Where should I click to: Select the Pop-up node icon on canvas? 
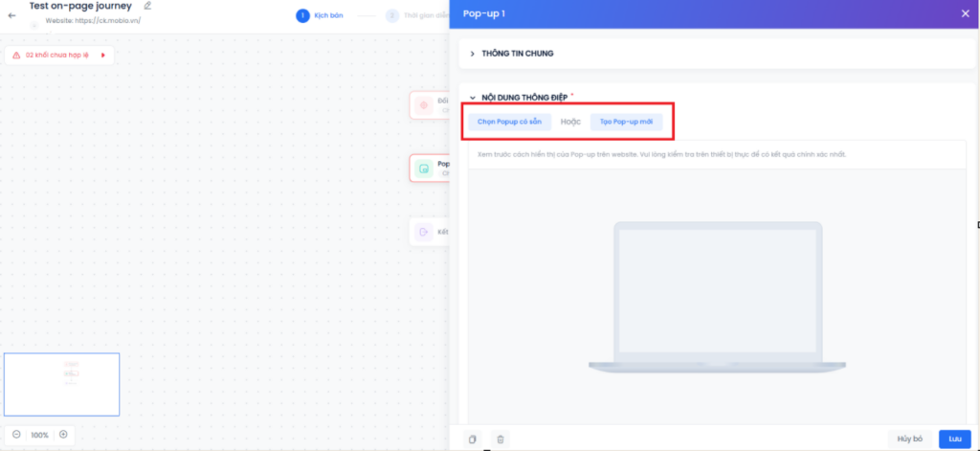click(424, 169)
